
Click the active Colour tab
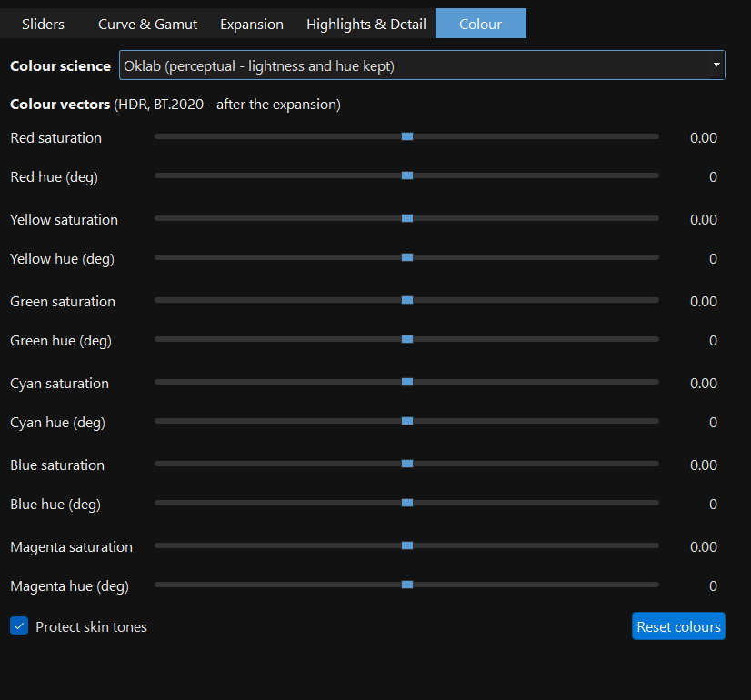(x=480, y=24)
